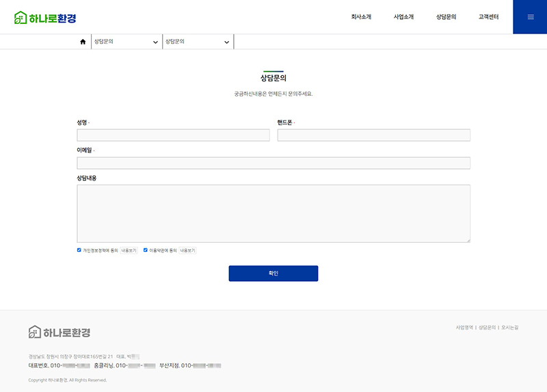The height and width of the screenshot is (392, 547).
Task: View terms of use via 내용보기 button
Action: [x=187, y=250]
